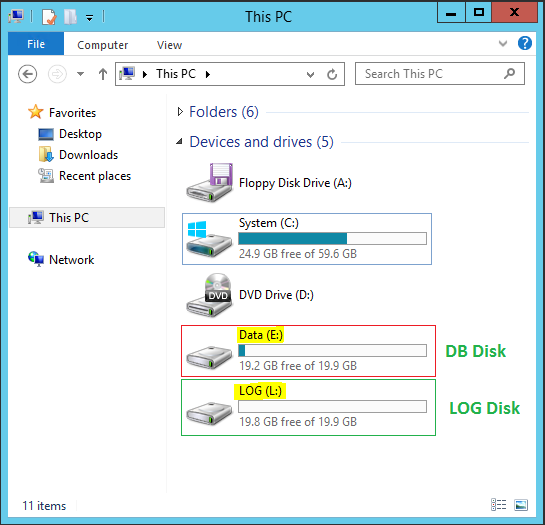Screen dimensions: 545x525
Task: Switch to large icons view in status bar
Action: (x=521, y=505)
